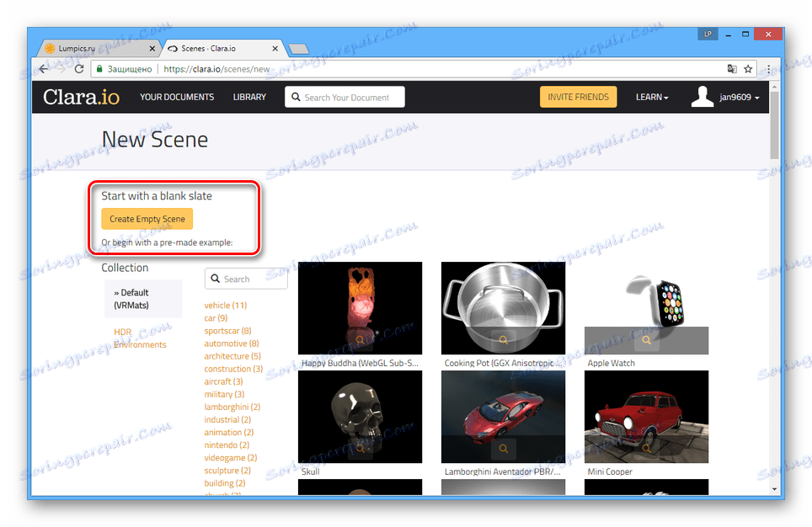Open the Chrome three-dot menu
The image size is (812, 527).
(768, 69)
